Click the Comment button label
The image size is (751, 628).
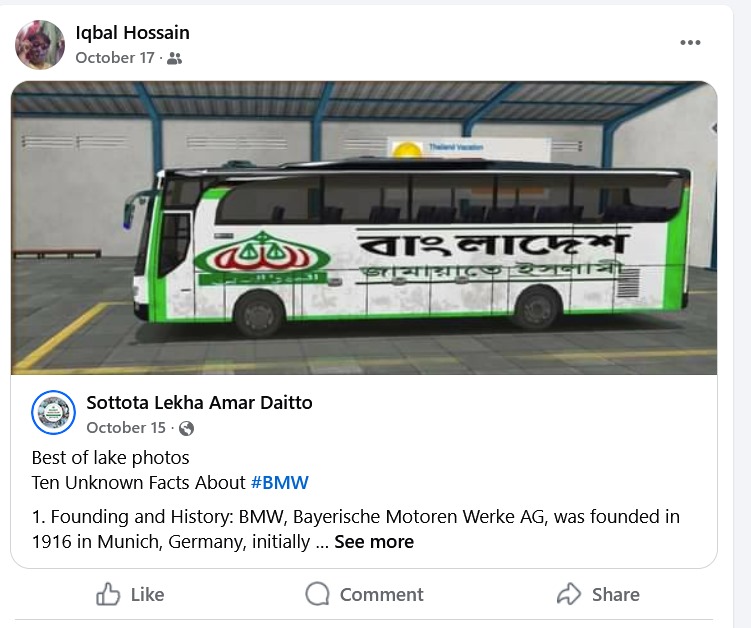(382, 594)
